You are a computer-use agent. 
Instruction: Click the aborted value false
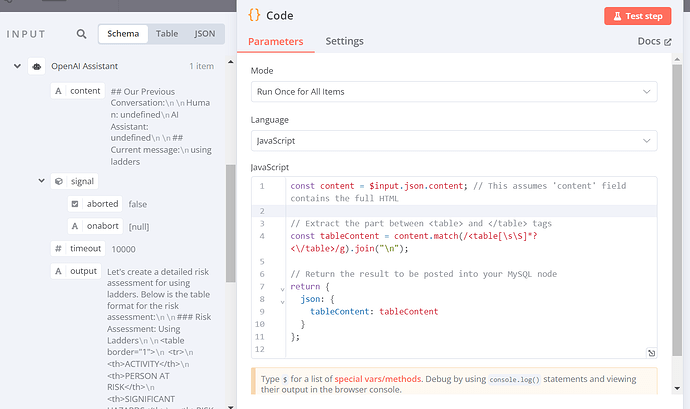tap(138, 204)
